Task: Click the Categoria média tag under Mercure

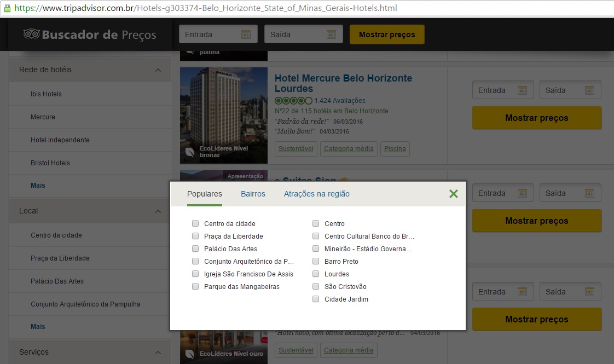Action: click(349, 149)
